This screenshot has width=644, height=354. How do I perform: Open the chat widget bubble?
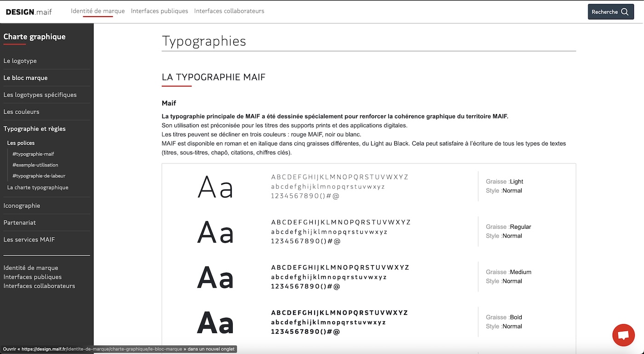pos(623,335)
